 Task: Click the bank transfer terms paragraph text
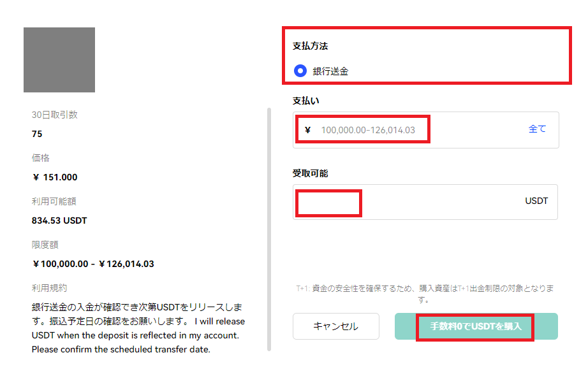click(138, 328)
